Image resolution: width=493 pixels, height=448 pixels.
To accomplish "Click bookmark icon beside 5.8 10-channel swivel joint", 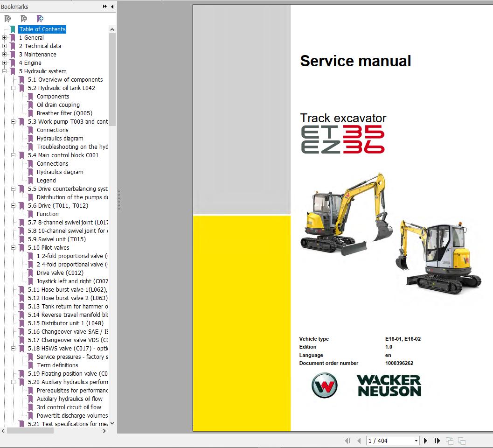I will tap(22, 231).
